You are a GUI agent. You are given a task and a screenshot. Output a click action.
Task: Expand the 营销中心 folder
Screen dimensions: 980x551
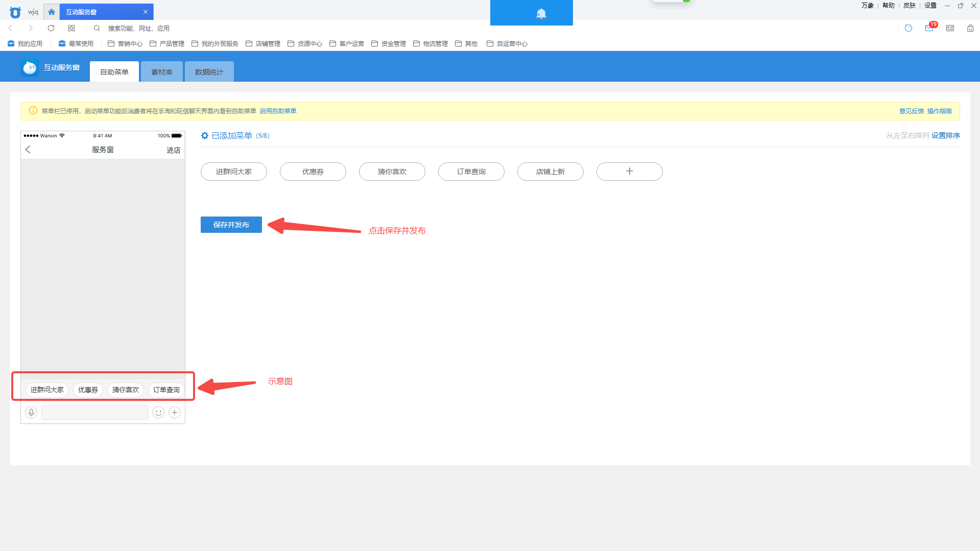click(125, 44)
